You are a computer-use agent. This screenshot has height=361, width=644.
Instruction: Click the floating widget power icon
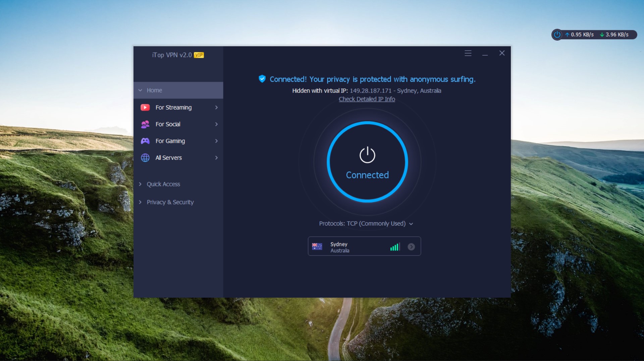(557, 35)
